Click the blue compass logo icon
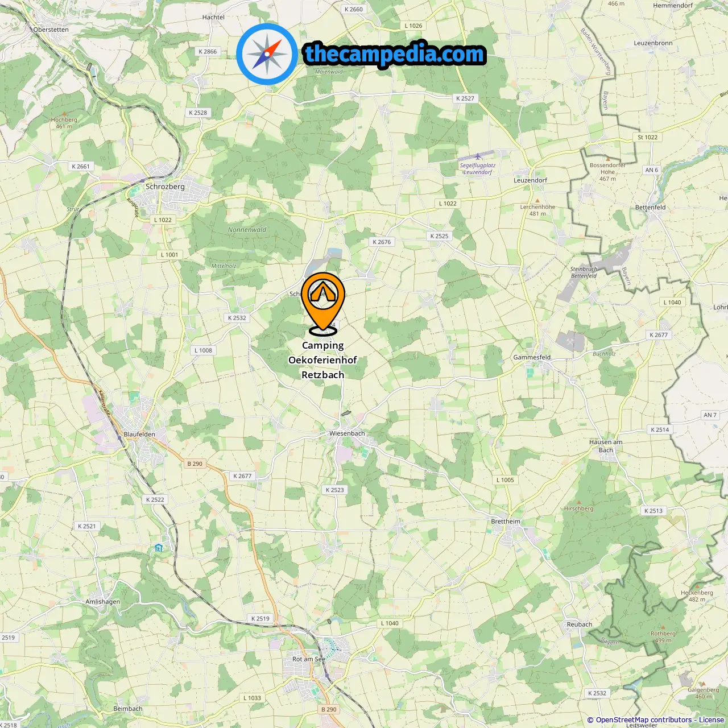The height and width of the screenshot is (728, 728). point(267,54)
